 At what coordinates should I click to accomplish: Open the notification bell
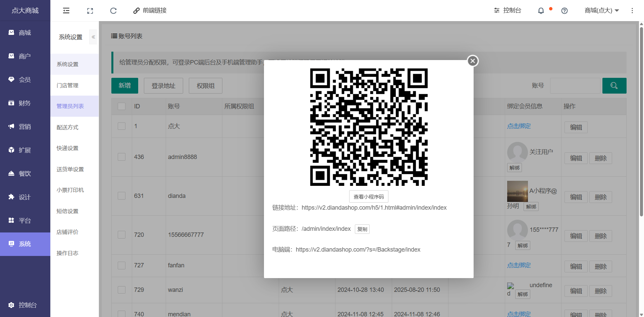541,11
